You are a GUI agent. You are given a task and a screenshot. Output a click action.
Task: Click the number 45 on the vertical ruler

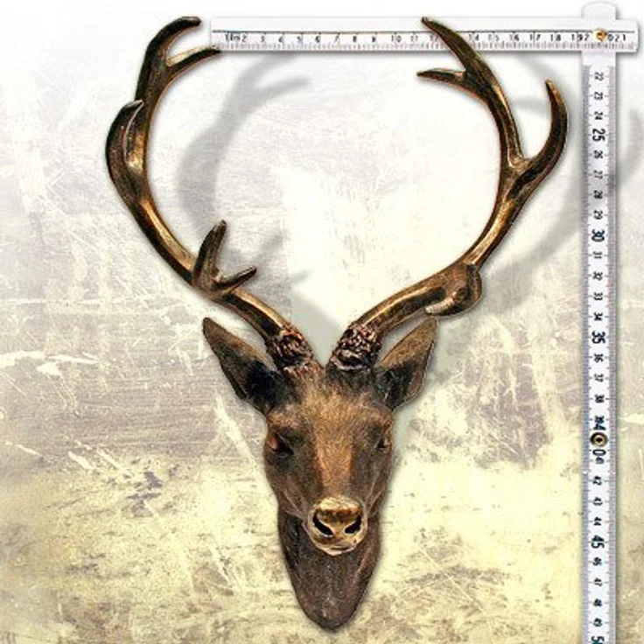click(598, 542)
